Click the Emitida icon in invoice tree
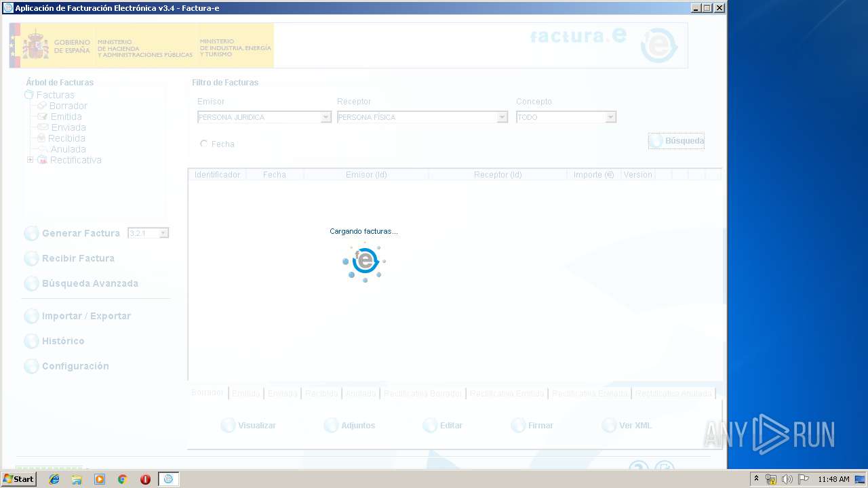This screenshot has height=488, width=868. coord(43,117)
